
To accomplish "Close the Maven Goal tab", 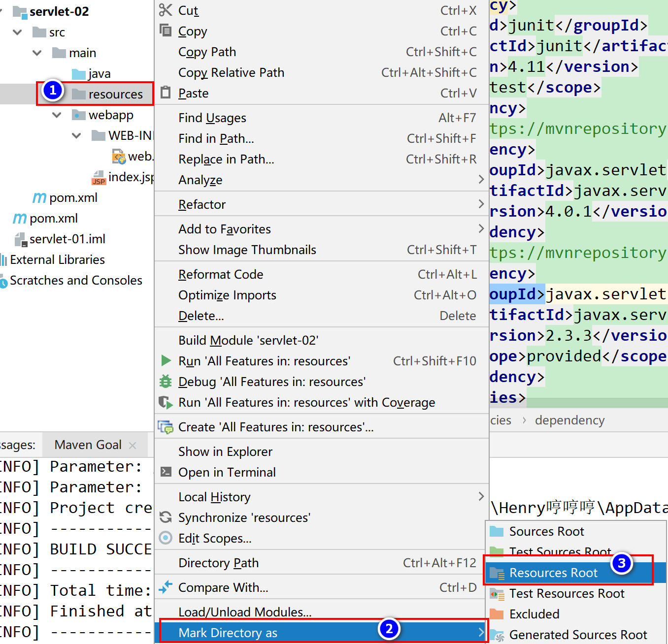I will click(x=133, y=445).
